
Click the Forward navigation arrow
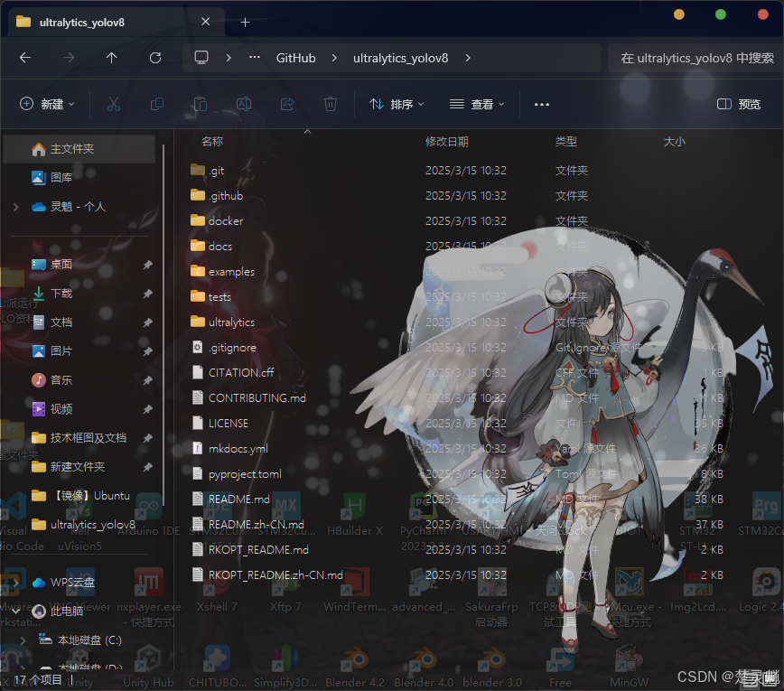69,58
